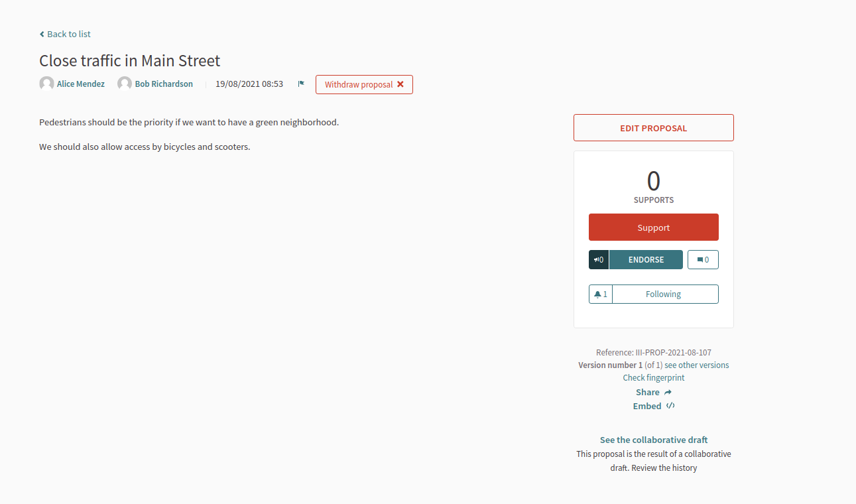Click Alice Mendez's avatar icon
The image size is (856, 504).
click(46, 84)
